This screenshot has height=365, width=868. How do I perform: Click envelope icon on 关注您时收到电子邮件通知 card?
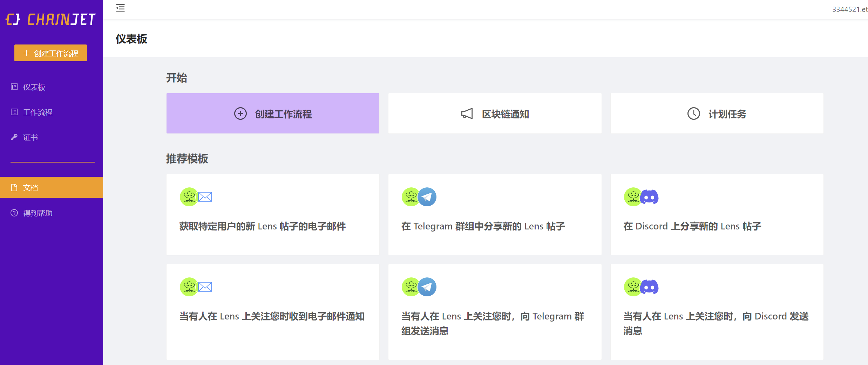[x=205, y=287]
